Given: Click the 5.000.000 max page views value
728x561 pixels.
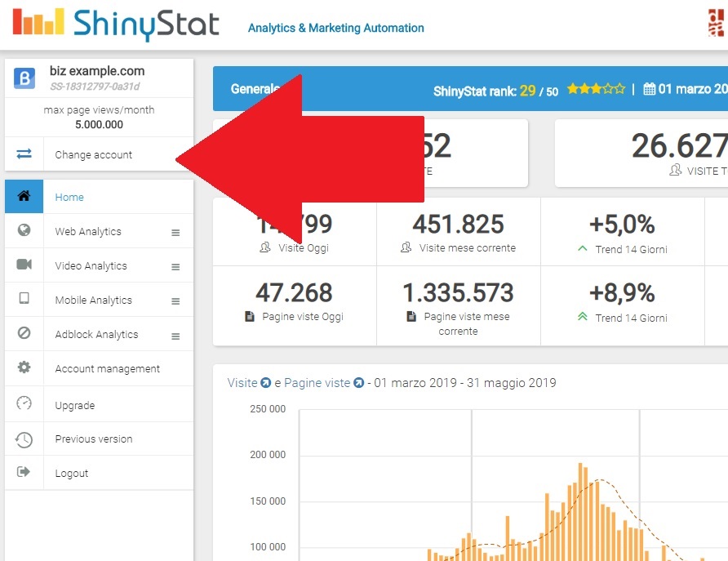Looking at the screenshot, I should tap(99, 124).
